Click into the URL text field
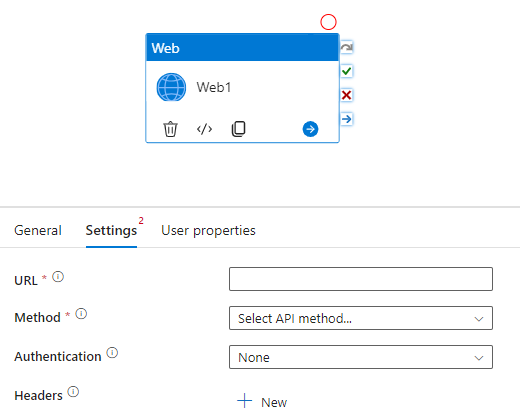This screenshot has width=520, height=420. tap(361, 279)
